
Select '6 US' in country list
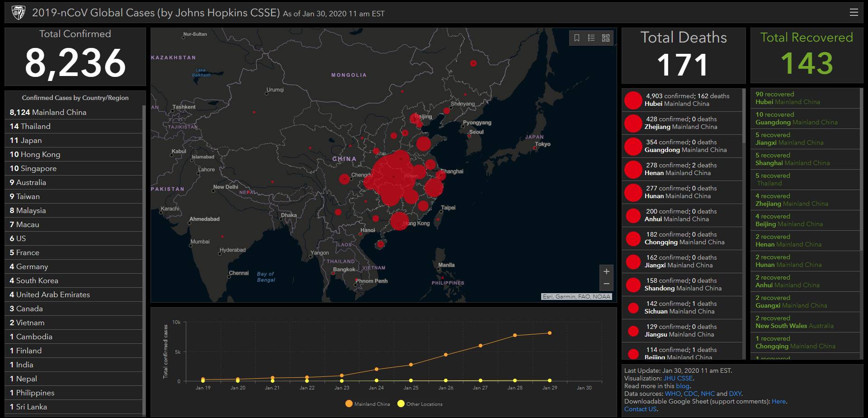(x=74, y=238)
